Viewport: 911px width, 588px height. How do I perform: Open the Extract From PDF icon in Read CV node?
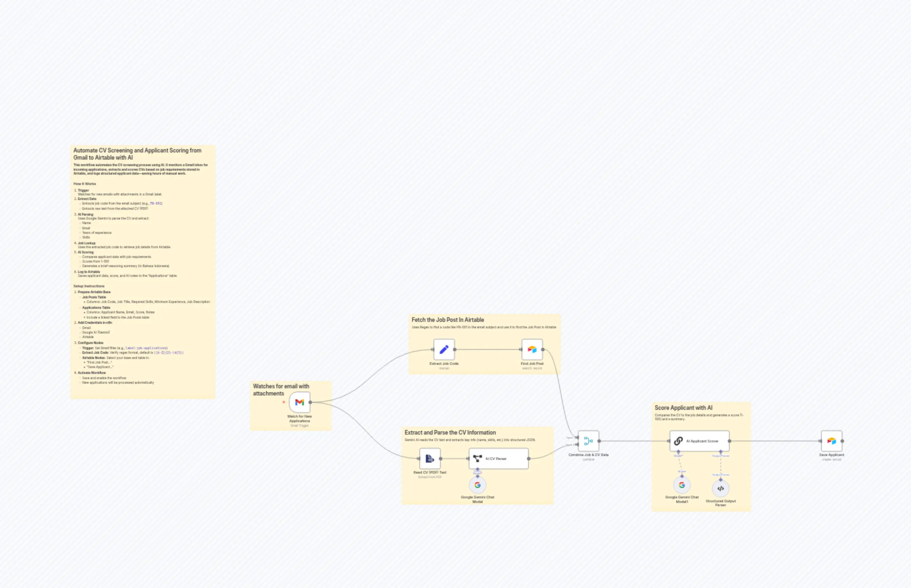[430, 459]
